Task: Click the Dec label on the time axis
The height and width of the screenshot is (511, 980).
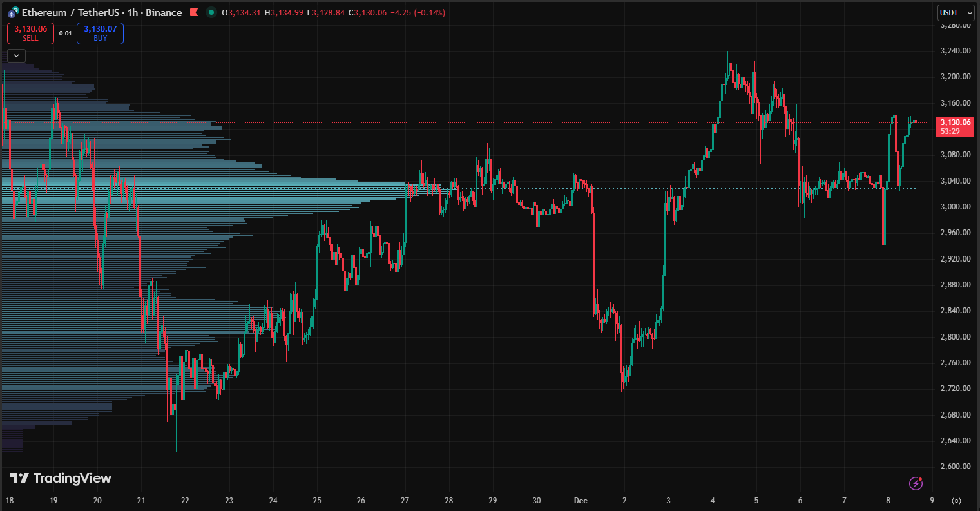Action: coord(579,501)
